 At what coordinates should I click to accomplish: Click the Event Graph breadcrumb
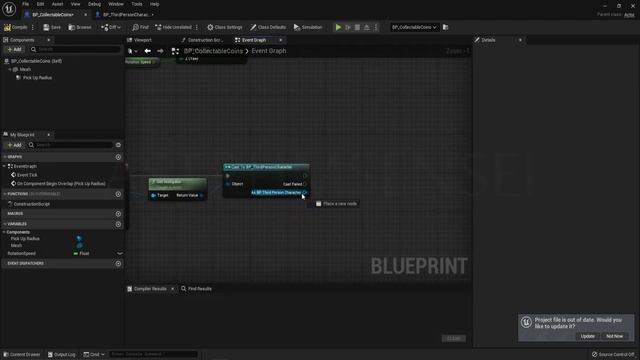pos(269,51)
